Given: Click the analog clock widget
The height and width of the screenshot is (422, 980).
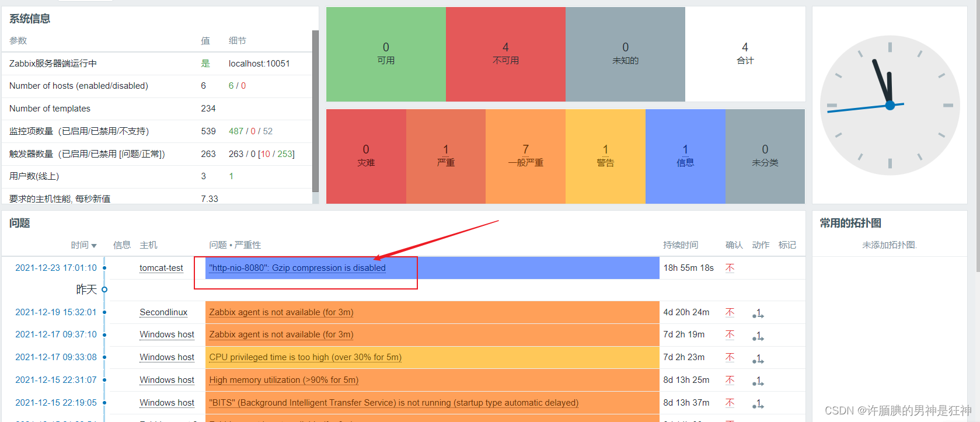Looking at the screenshot, I should point(890,106).
